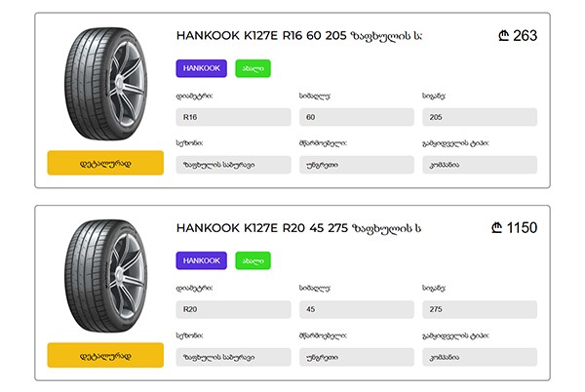Click the width field showing 205

coord(480,117)
